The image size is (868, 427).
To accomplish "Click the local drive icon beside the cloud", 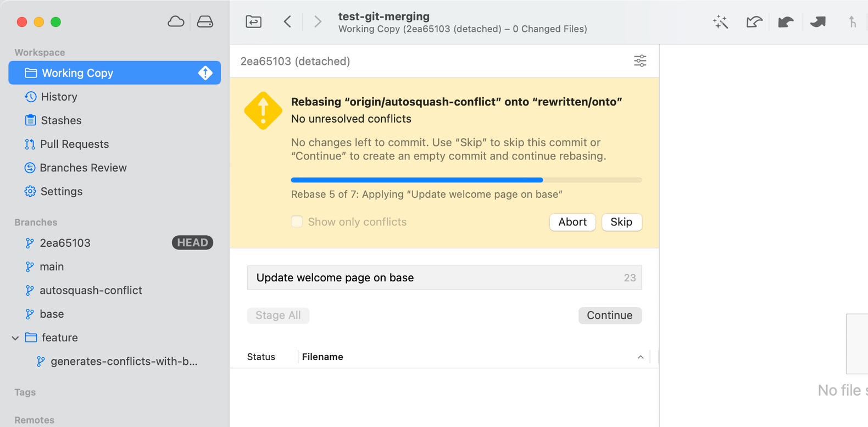I will [x=205, y=22].
